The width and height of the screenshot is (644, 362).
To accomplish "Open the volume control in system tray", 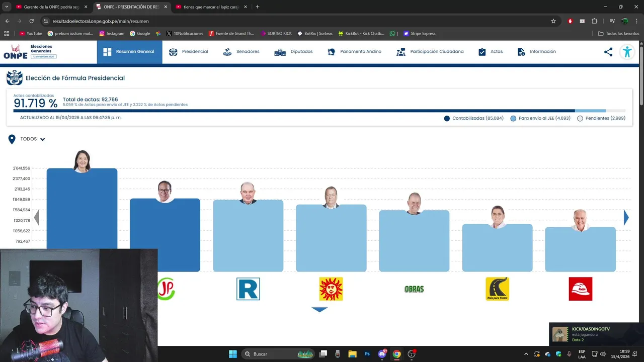I will point(603,354).
